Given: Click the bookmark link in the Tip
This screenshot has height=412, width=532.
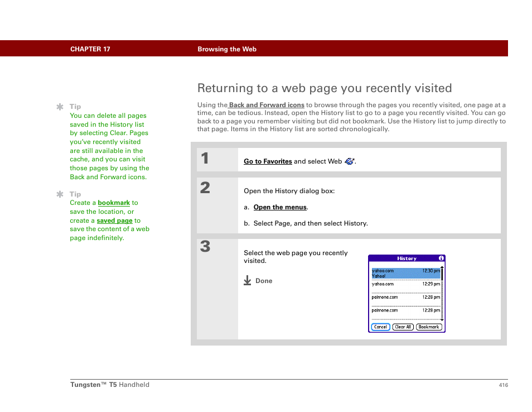Looking at the screenshot, I should tap(114, 203).
